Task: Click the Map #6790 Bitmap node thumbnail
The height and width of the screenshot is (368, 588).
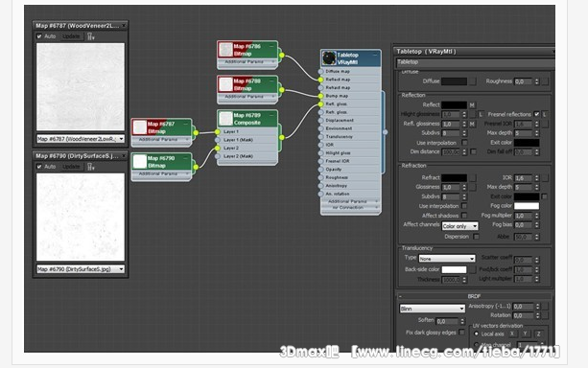Action: (139, 162)
